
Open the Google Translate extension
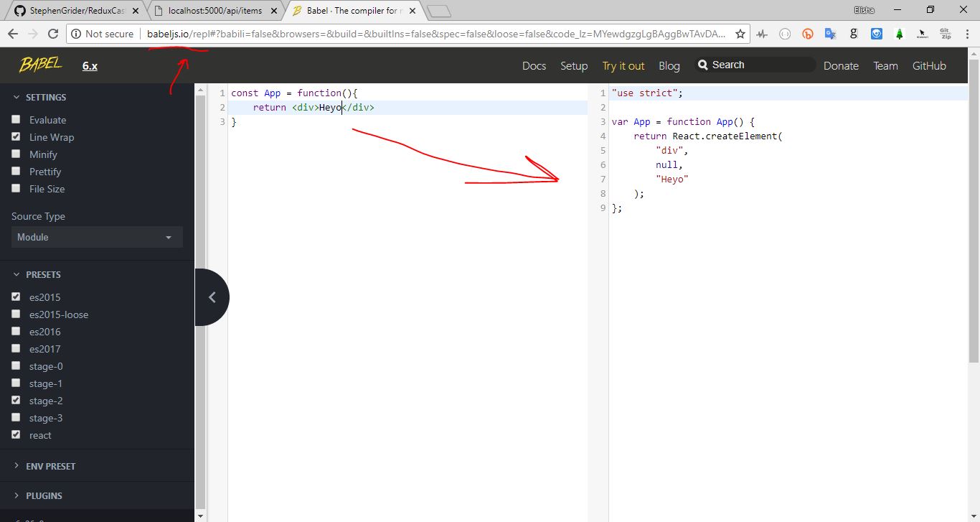click(x=831, y=34)
